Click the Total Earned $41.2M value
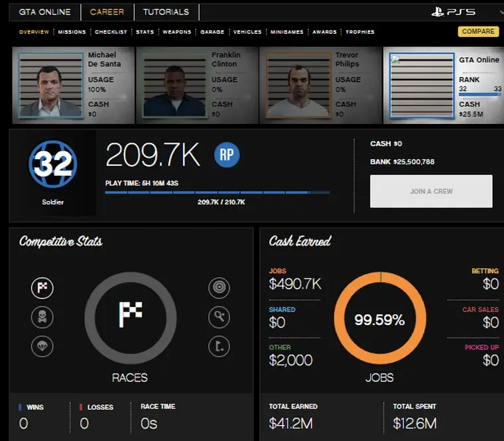504x441 pixels. (290, 423)
